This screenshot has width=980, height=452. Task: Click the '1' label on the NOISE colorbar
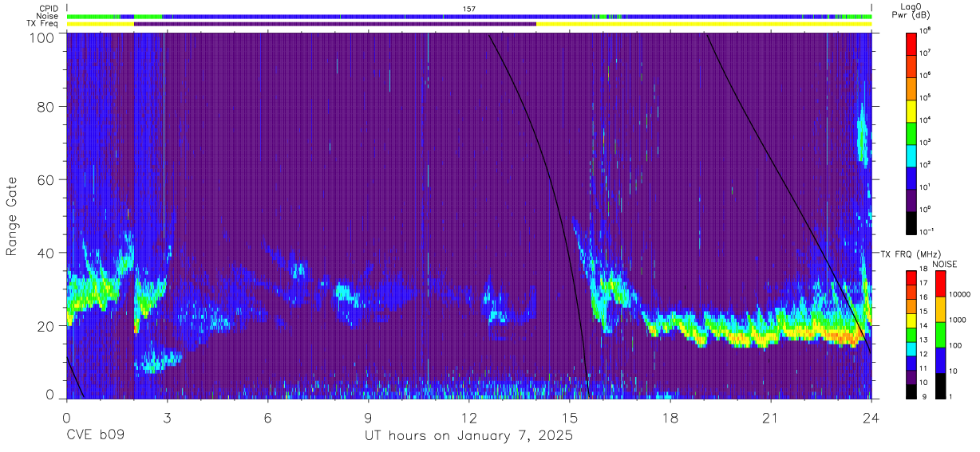tap(951, 397)
